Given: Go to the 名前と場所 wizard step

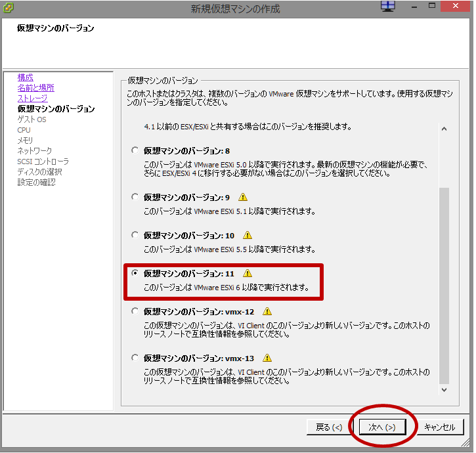Looking at the screenshot, I should click(x=36, y=88).
